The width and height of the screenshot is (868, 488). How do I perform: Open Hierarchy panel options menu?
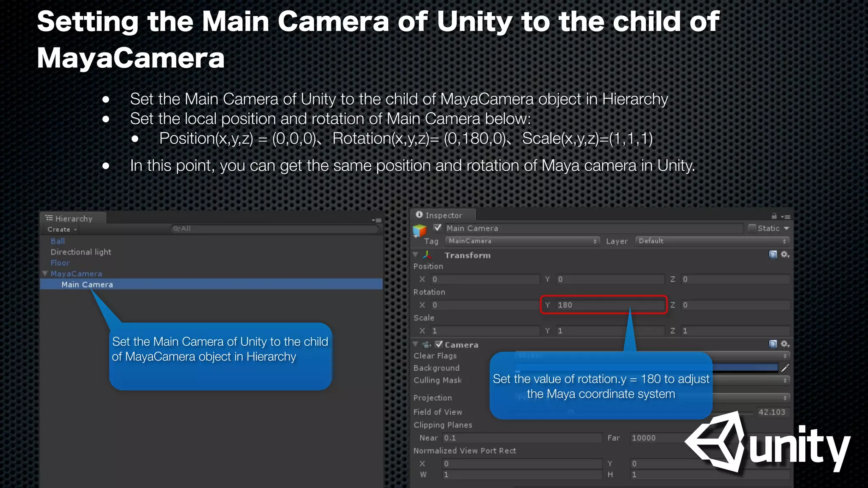click(x=376, y=220)
